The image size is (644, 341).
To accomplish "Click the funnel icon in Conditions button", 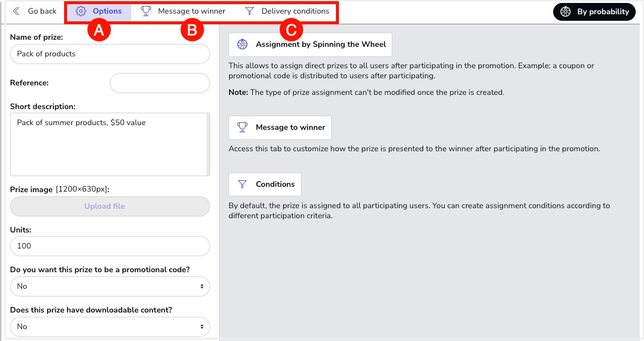I will (x=242, y=184).
